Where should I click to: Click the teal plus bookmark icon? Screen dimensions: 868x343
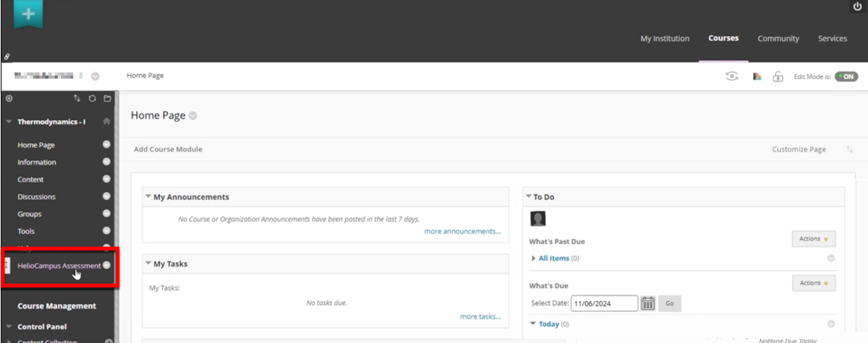coord(28,14)
